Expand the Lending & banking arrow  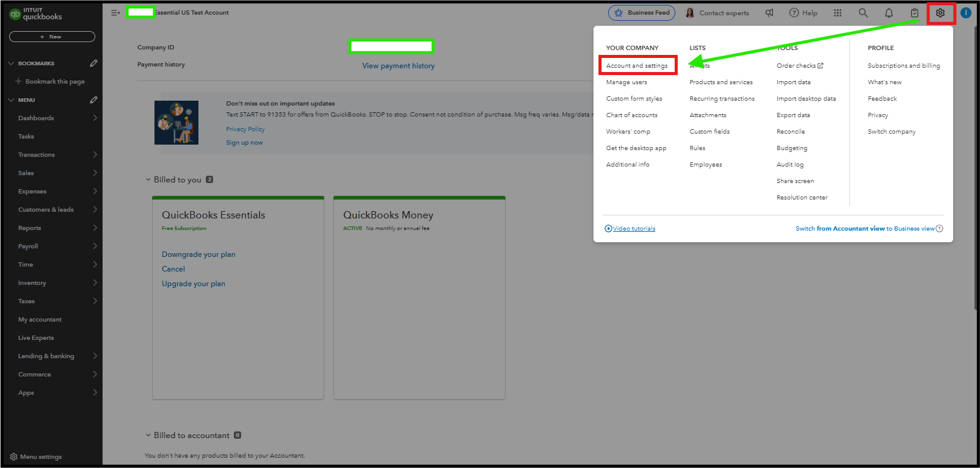pyautogui.click(x=95, y=356)
